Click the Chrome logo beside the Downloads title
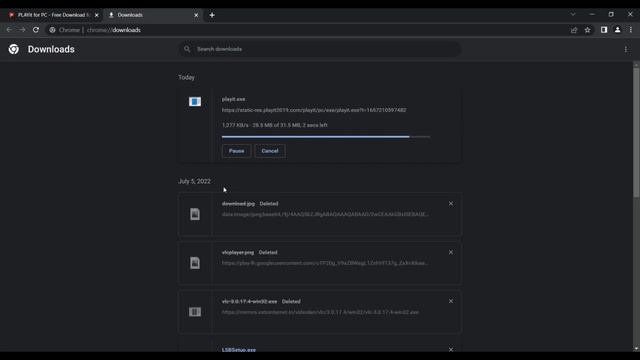The image size is (640, 360). [13, 49]
